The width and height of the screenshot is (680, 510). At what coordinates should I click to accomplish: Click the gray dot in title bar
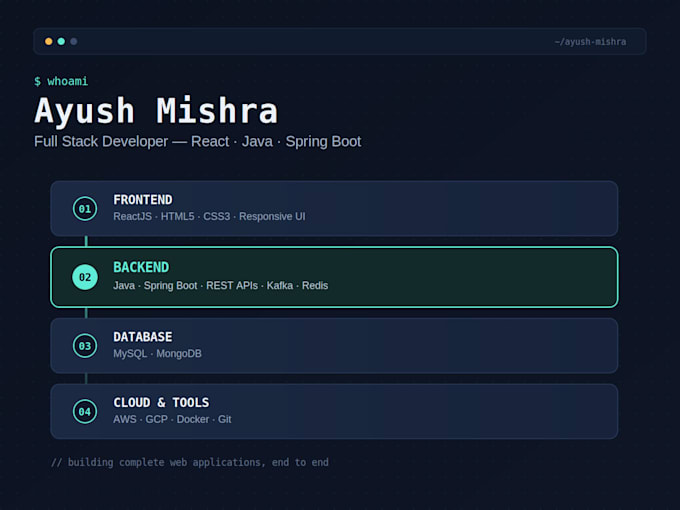pyautogui.click(x=74, y=41)
